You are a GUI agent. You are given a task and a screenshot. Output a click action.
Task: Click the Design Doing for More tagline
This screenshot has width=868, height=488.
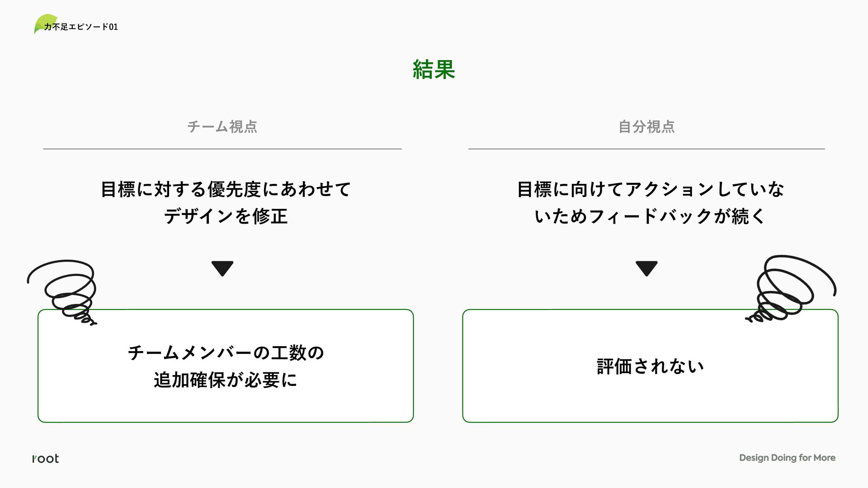[x=787, y=458]
